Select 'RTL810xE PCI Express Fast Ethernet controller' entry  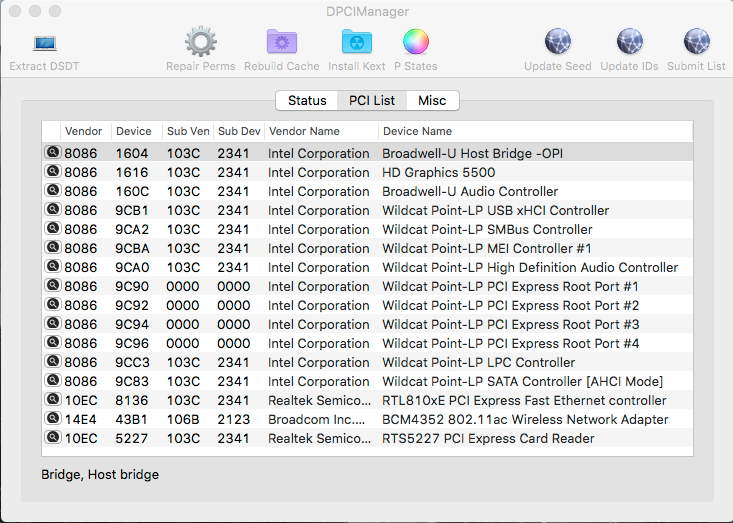524,401
